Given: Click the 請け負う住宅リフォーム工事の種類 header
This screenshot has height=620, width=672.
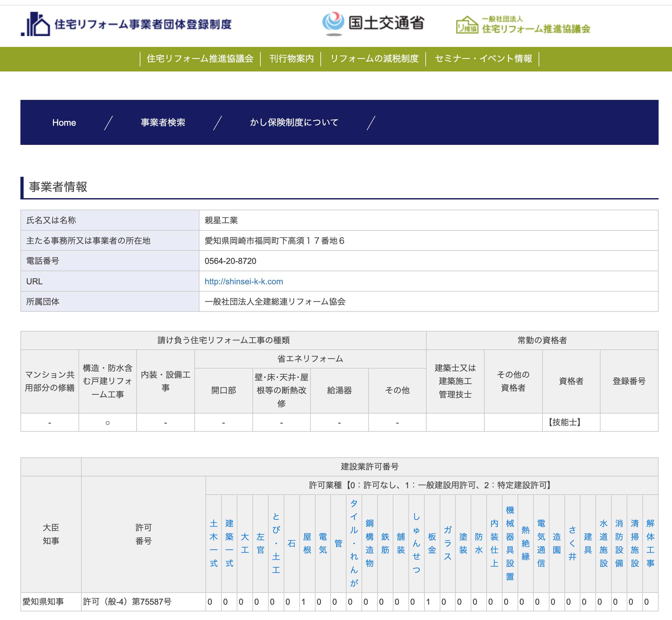Looking at the screenshot, I should pos(223,340).
